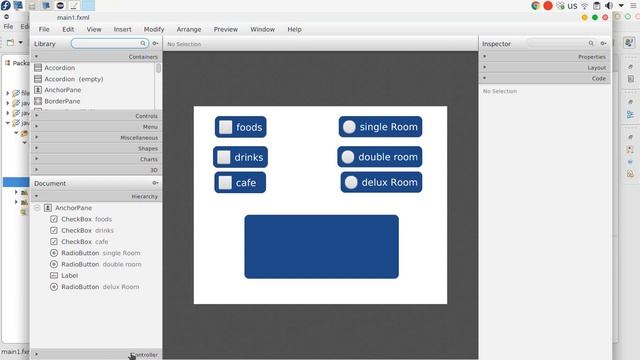Expand the Charts section in Library
The width and height of the screenshot is (640, 360).
(x=96, y=159)
